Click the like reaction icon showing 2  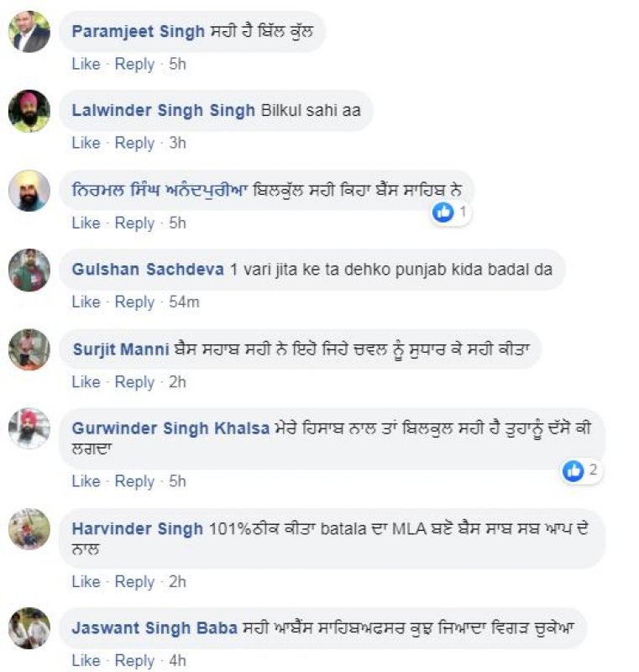[x=574, y=470]
